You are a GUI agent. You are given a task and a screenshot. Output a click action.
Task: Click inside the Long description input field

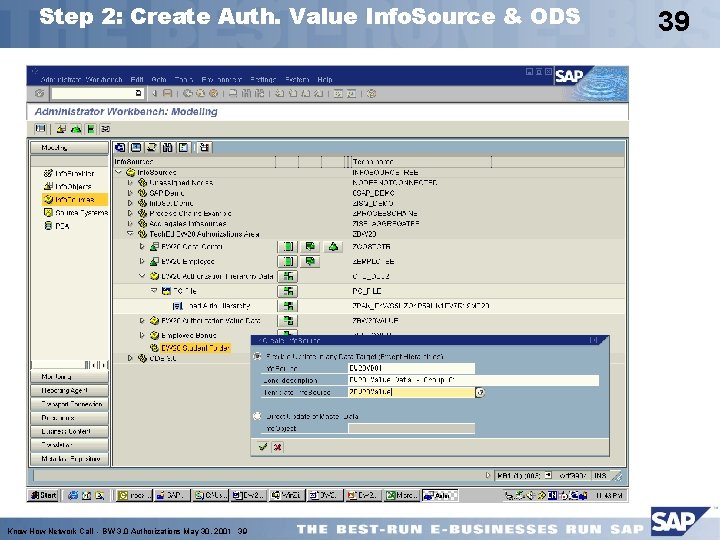pyautogui.click(x=473, y=380)
